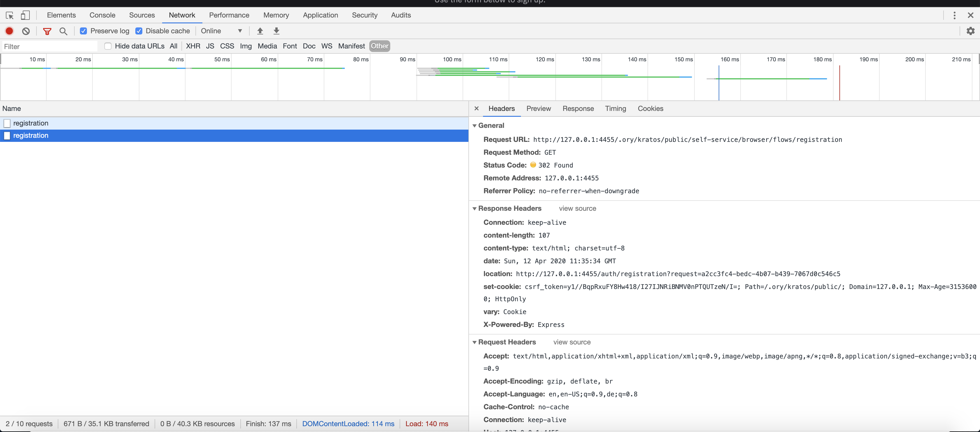Viewport: 980px width, 432px height.
Task: Click view source in Response Headers
Action: point(576,208)
